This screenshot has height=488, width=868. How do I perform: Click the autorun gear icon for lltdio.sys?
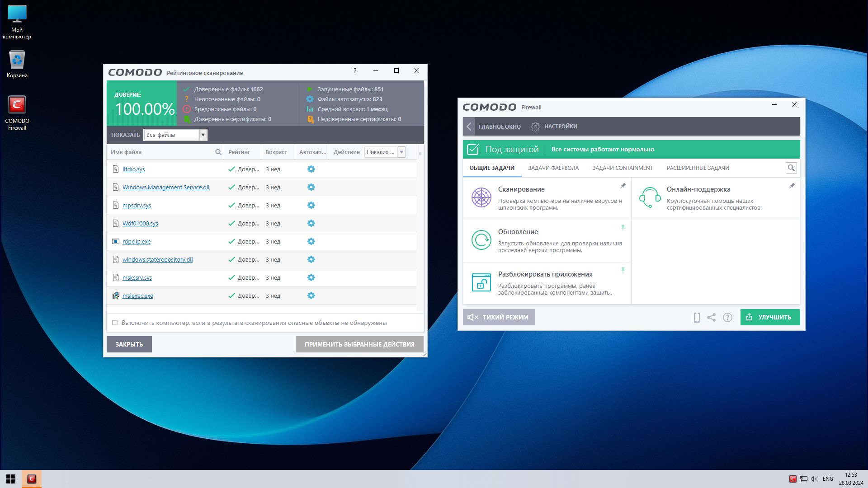point(311,169)
